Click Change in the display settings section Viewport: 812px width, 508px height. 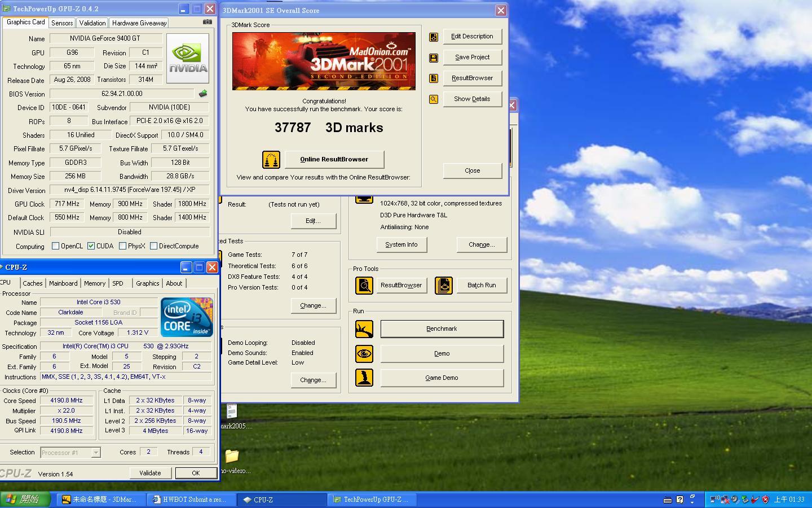click(x=482, y=245)
